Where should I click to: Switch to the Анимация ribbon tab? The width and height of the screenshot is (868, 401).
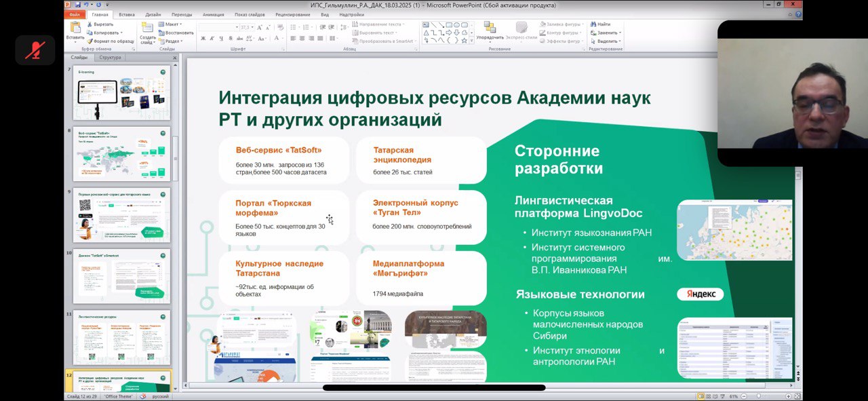point(214,14)
